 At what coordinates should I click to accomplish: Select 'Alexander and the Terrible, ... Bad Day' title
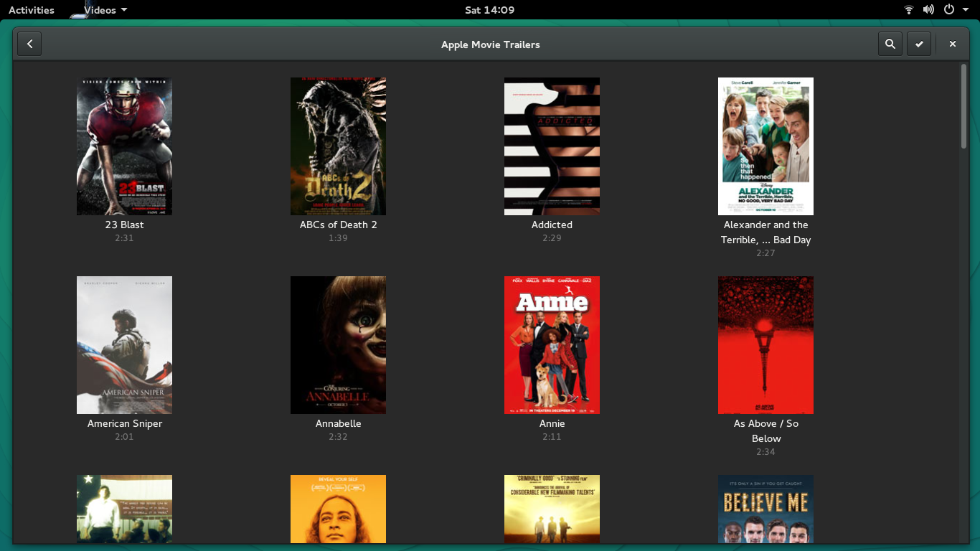click(765, 232)
